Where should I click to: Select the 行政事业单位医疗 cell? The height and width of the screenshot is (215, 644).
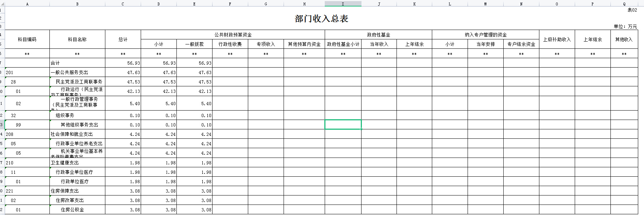[77, 172]
